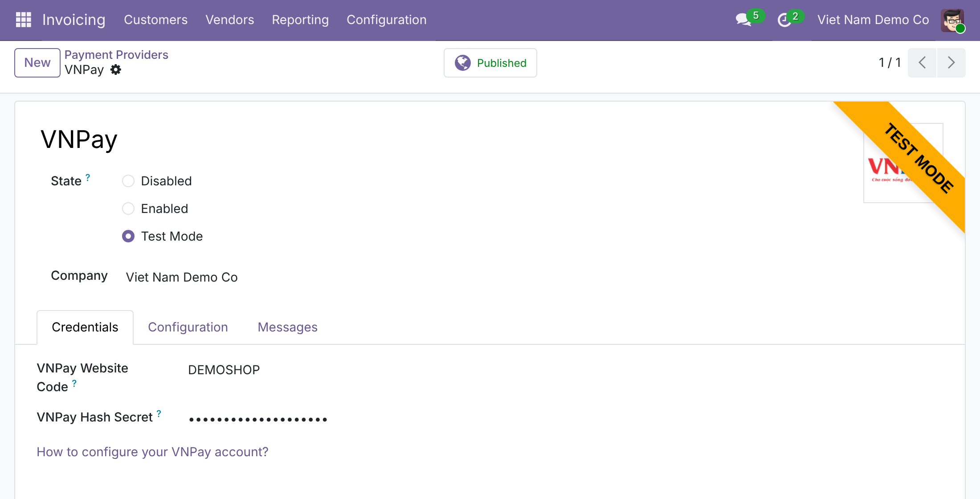The height and width of the screenshot is (499, 980).
Task: Click the VNPay Website Code help question mark
Action: 74,383
